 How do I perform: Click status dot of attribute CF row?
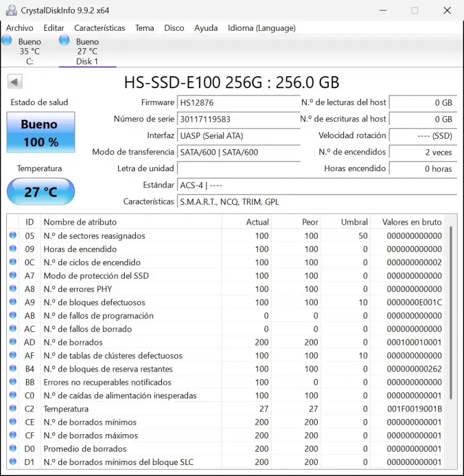click(x=13, y=435)
